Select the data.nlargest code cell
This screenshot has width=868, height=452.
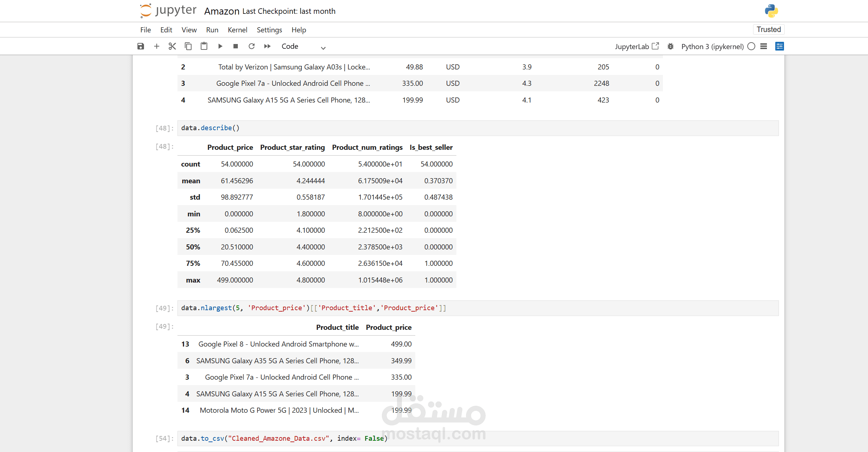(x=478, y=308)
